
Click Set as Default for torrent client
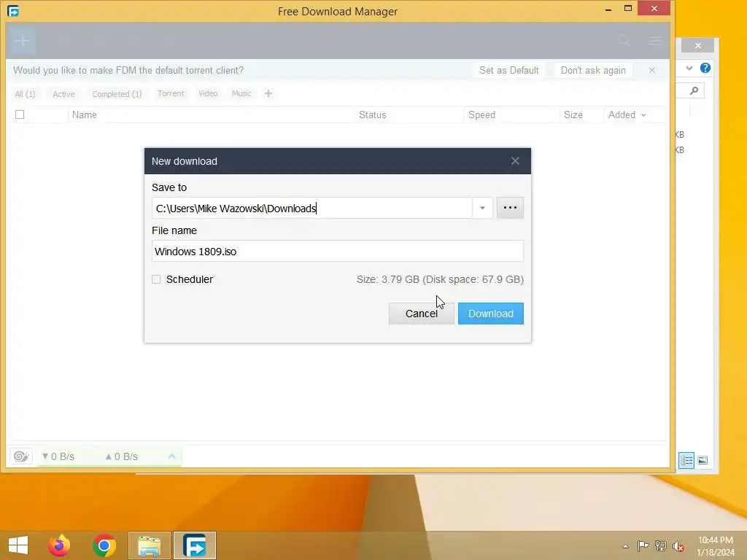pos(508,71)
